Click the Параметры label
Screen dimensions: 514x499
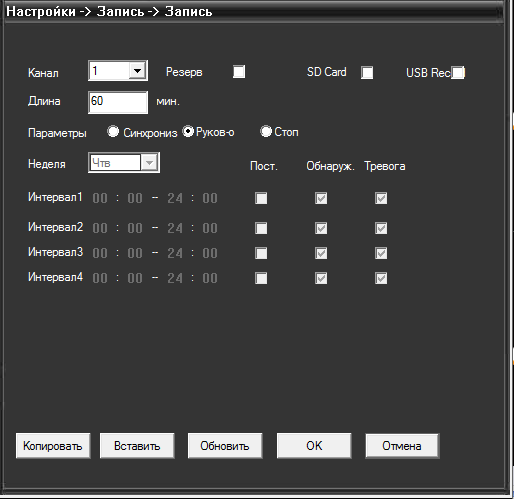pyautogui.click(x=57, y=133)
